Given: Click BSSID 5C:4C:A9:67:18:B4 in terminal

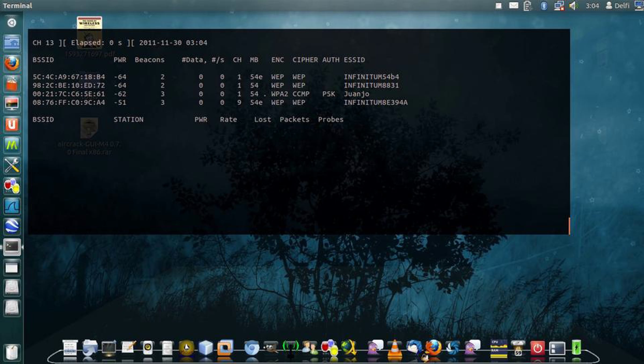Looking at the screenshot, I should tap(69, 77).
